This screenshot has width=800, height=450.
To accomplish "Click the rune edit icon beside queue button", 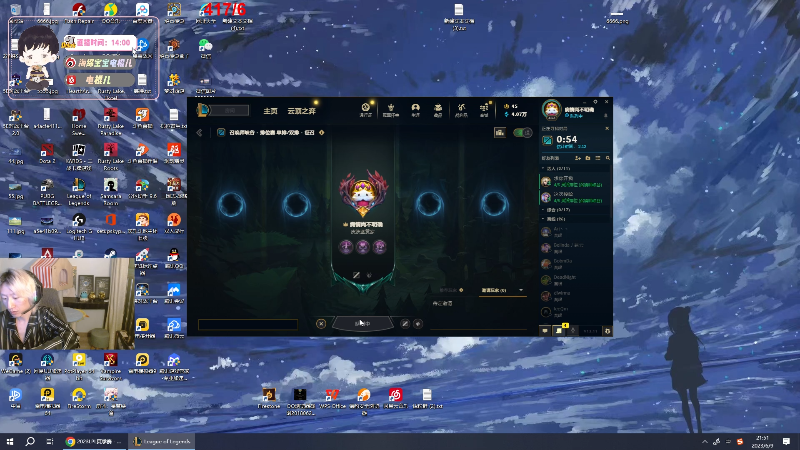I will click(x=405, y=323).
